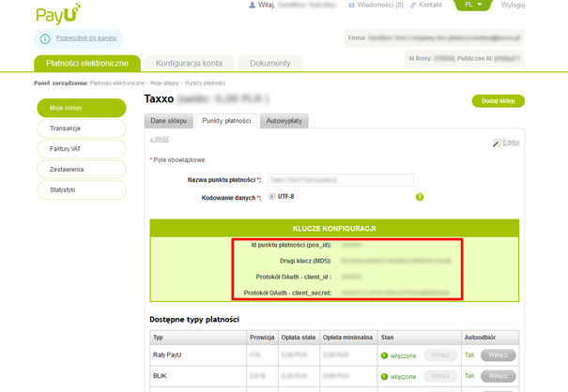Click the Dodaj sklep button

coord(499,101)
